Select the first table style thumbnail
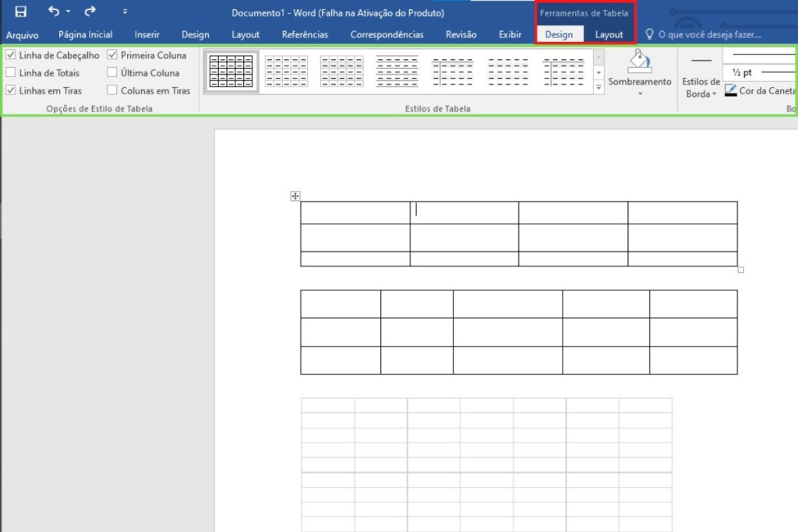 click(x=231, y=72)
